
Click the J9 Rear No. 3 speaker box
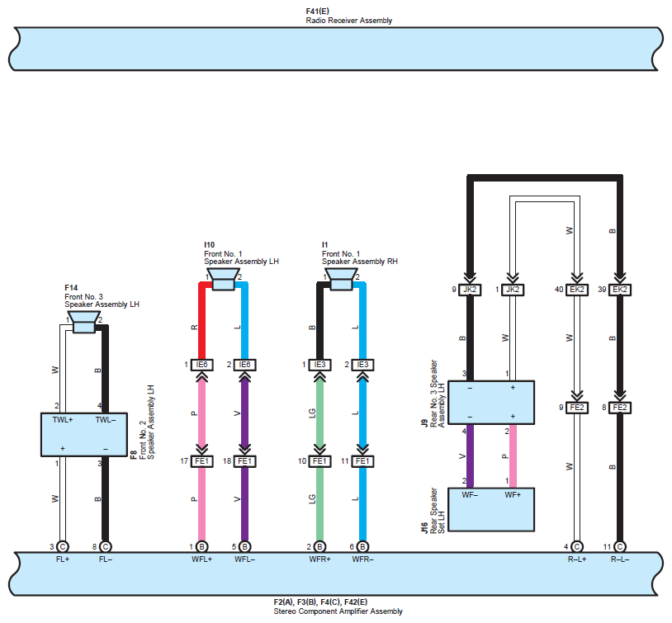coord(491,402)
